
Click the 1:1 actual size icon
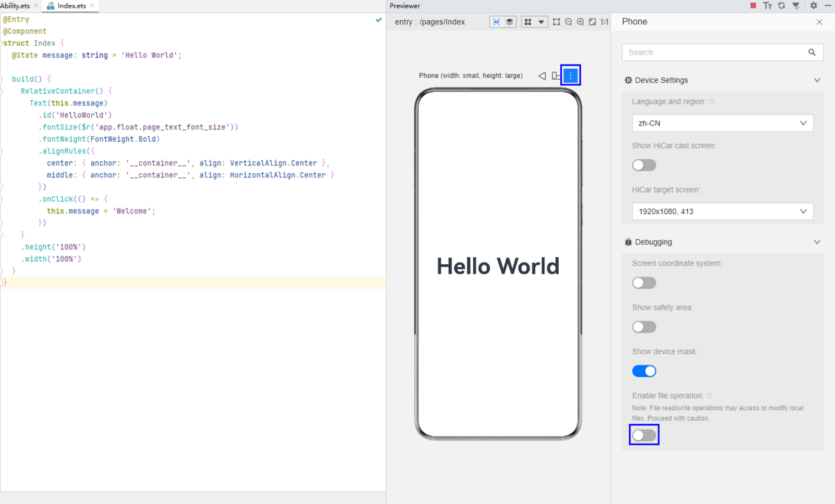point(604,22)
